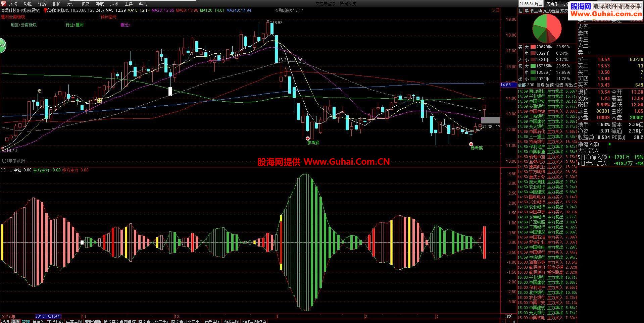Viewport: 644px width, 323px height.
Task: Select the 均线主图资息 template tab
Action: pos(254,321)
